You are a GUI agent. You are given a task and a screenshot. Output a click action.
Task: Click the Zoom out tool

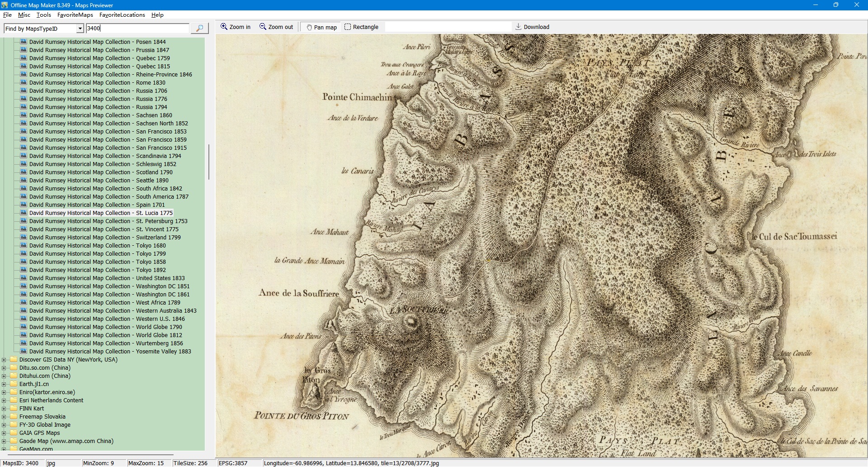click(x=276, y=27)
